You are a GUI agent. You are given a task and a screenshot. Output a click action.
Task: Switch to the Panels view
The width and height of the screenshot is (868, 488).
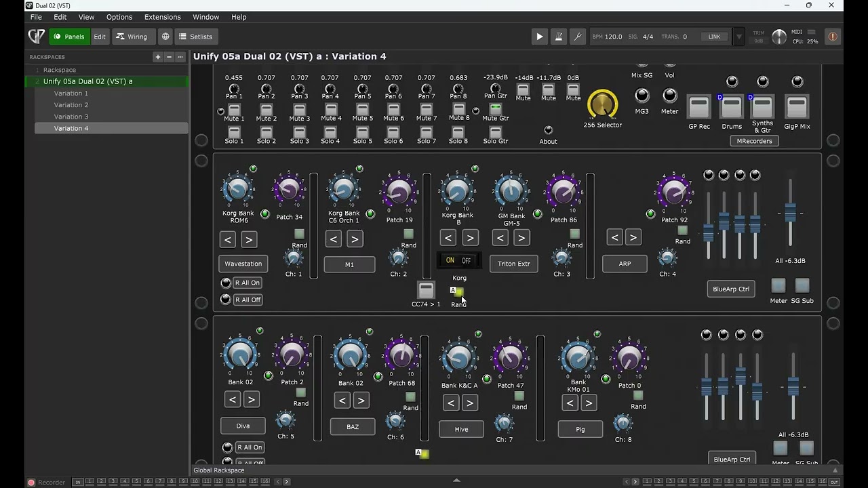[69, 37]
